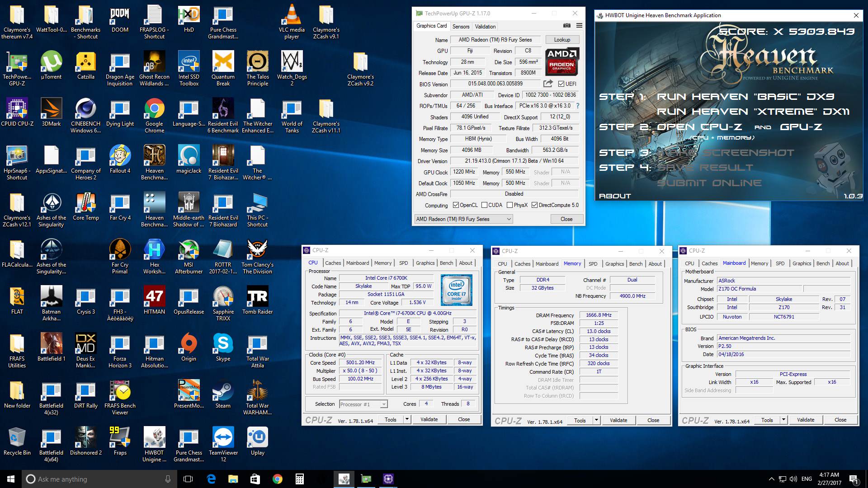This screenshot has height=488, width=868.
Task: Open VLC media player icon
Action: (x=292, y=22)
